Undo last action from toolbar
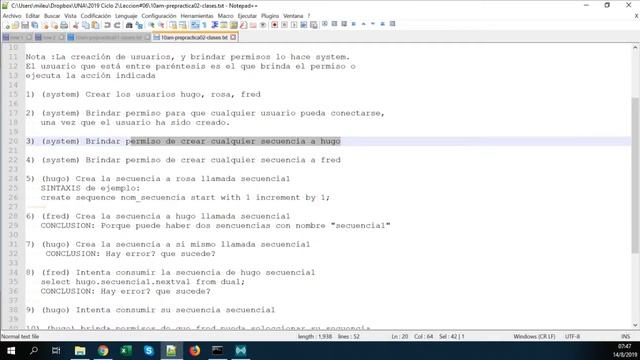This screenshot has width=640, height=360. pos(107,25)
